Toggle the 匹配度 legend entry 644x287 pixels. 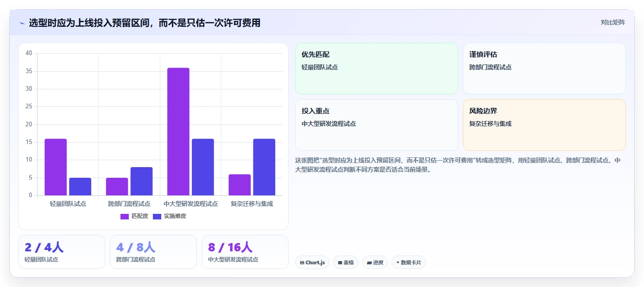tap(134, 216)
